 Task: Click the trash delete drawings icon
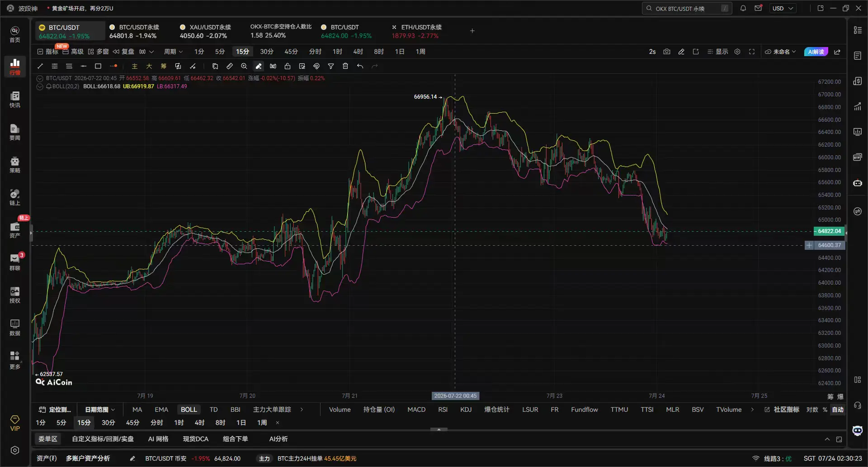coord(345,66)
